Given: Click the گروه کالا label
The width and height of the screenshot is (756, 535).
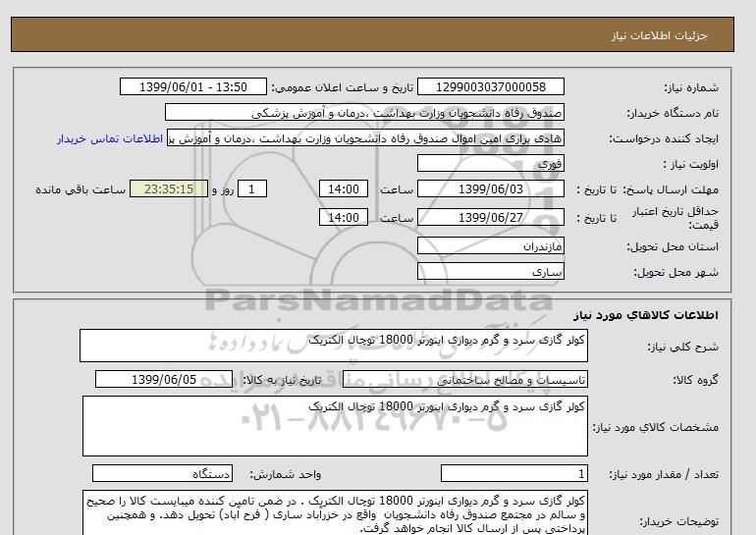Looking at the screenshot, I should tap(696, 380).
